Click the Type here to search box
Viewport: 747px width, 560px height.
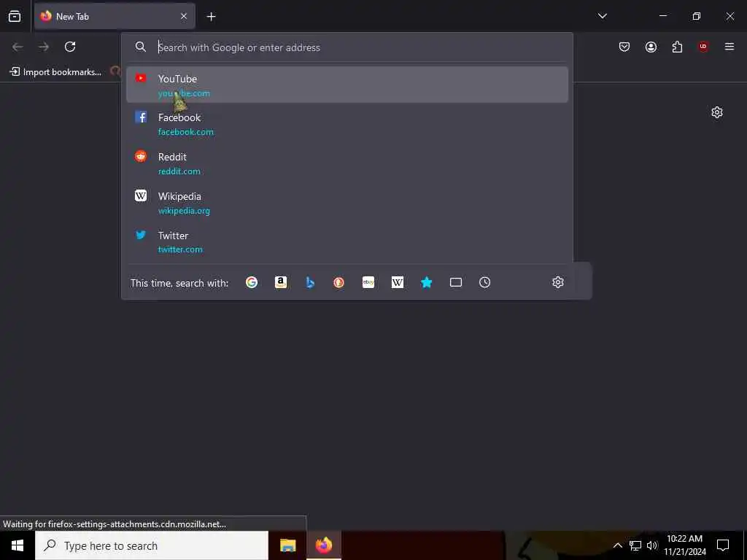pos(152,545)
